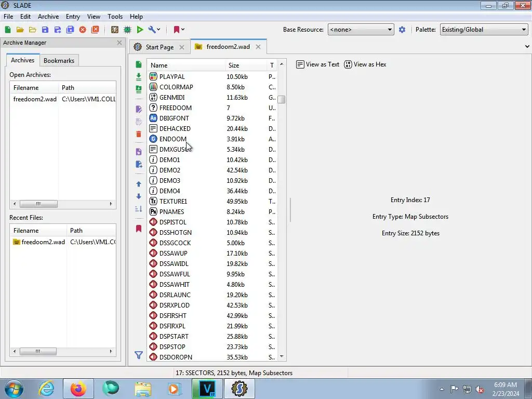Click the Base Resource settings gear

402,30
